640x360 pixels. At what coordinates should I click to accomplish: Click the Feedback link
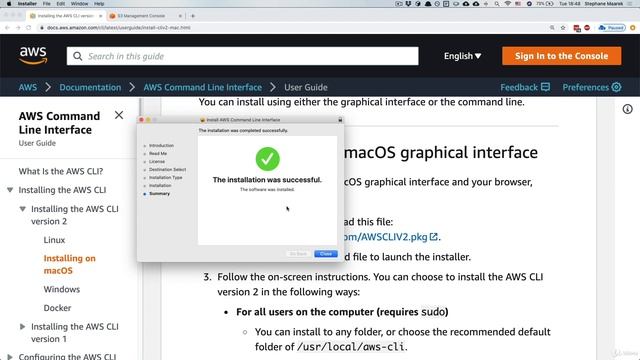[x=519, y=87]
